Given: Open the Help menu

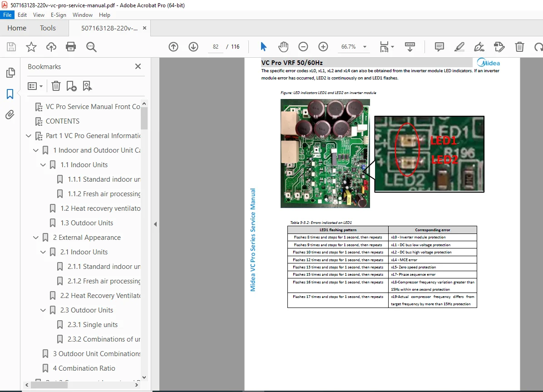Looking at the screenshot, I should point(104,15).
